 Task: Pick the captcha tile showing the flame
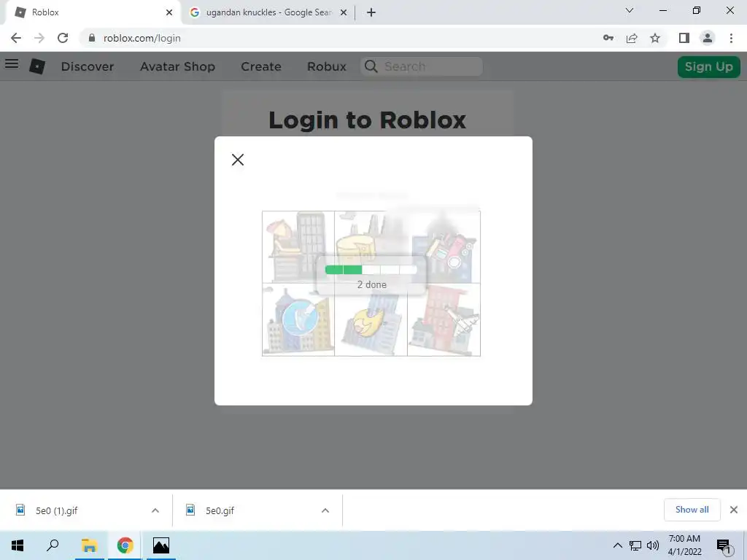coord(371,319)
